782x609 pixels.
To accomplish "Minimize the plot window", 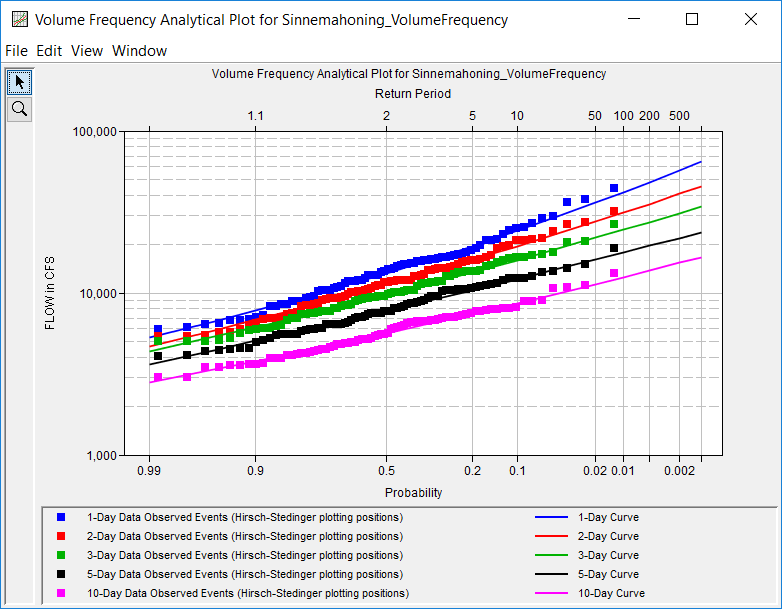I will 634,19.
